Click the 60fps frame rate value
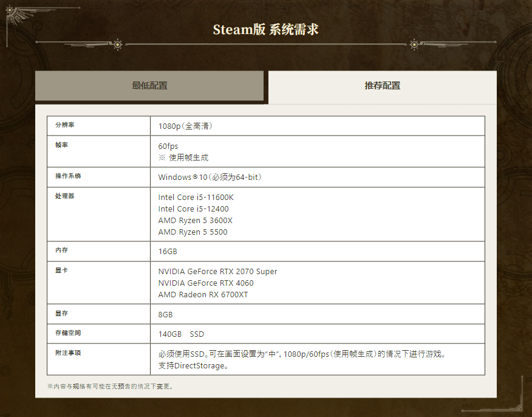Viewport: 532px width, 417px height. (168, 146)
